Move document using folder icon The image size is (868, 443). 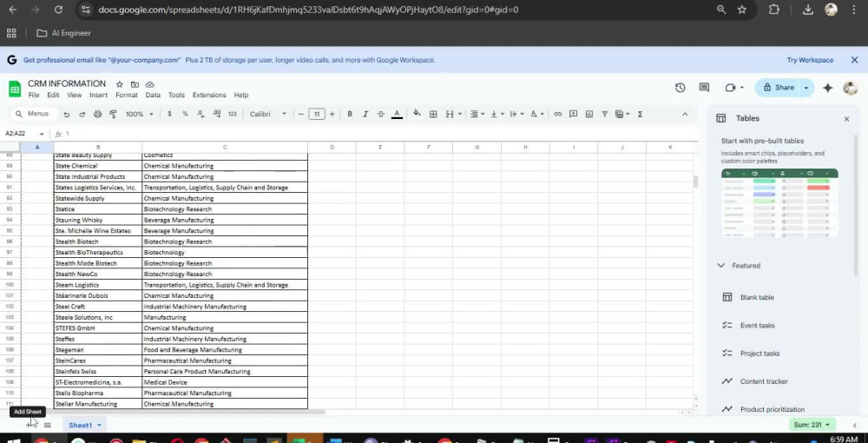click(x=135, y=84)
